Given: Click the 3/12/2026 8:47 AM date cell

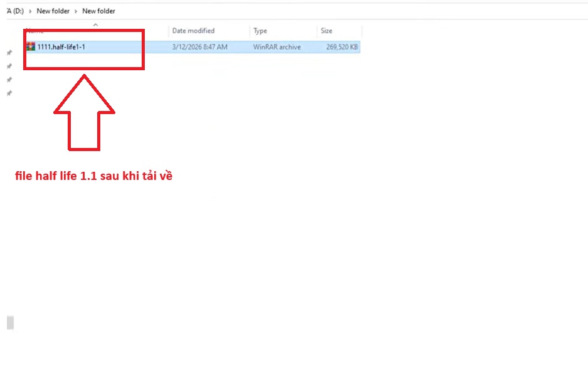Looking at the screenshot, I should click(x=199, y=47).
